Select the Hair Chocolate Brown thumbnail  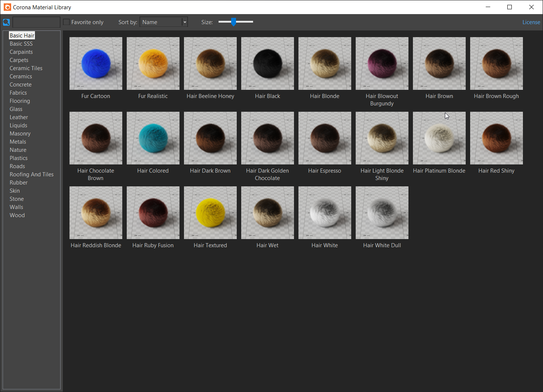tap(96, 138)
